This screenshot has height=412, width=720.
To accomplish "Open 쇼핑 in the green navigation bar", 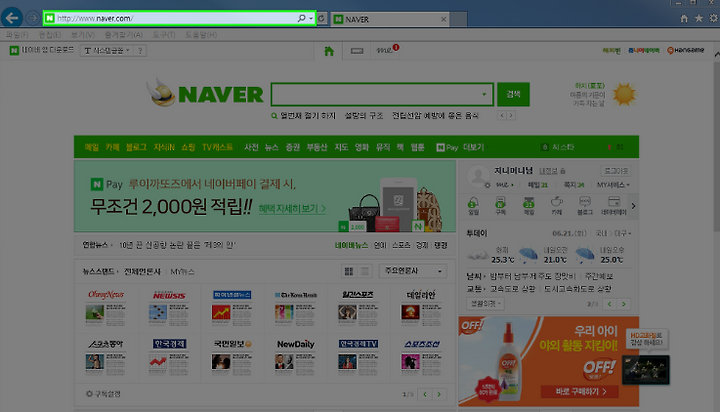I will coord(188,147).
